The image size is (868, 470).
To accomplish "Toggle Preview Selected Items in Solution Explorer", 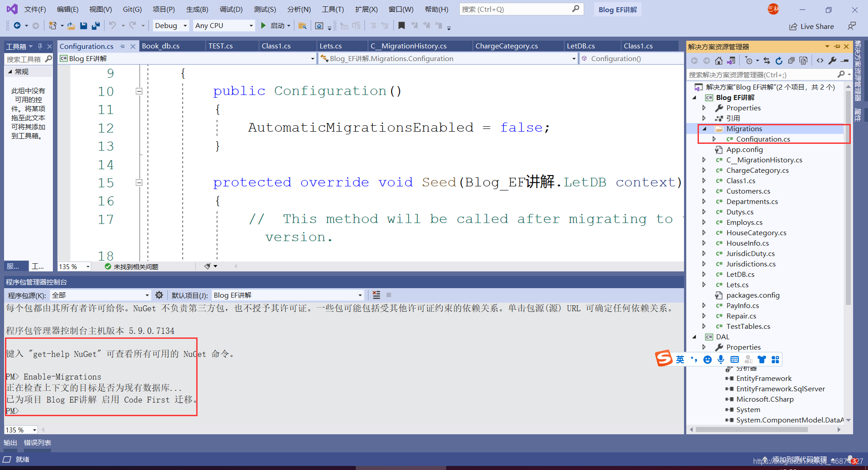I will coord(844,61).
